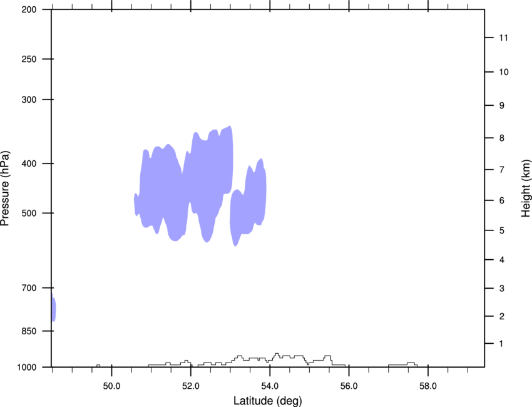Click the 'Pressure (hPa)' axis title
The height and width of the screenshot is (407, 532).
[5, 188]
